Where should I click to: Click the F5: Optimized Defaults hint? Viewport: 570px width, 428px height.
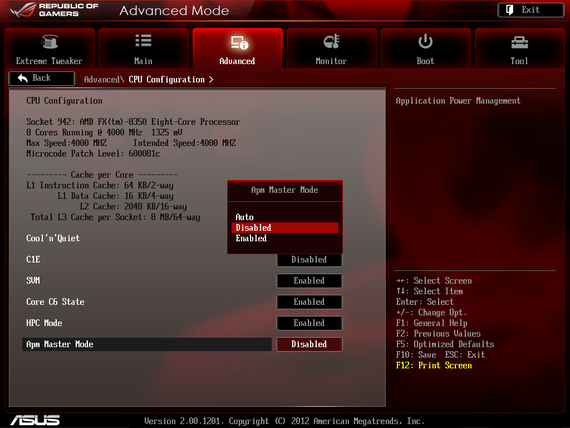445,344
